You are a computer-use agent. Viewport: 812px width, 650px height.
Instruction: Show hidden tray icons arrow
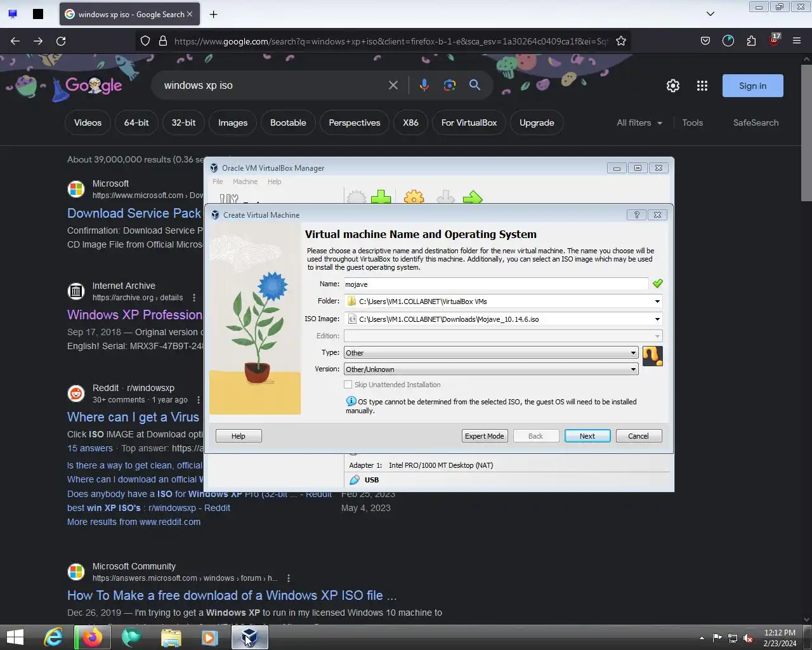pyautogui.click(x=702, y=638)
